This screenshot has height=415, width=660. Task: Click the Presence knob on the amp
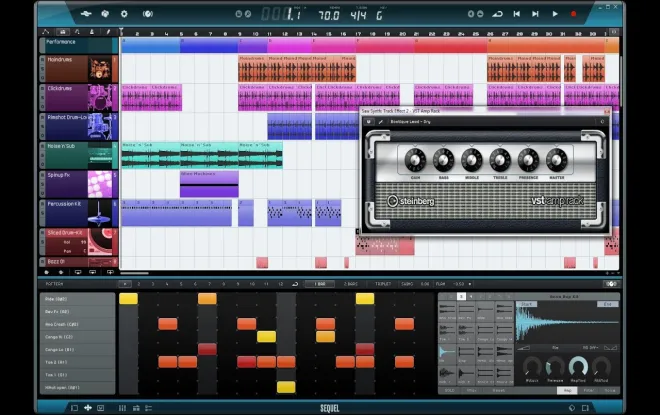pos(528,160)
